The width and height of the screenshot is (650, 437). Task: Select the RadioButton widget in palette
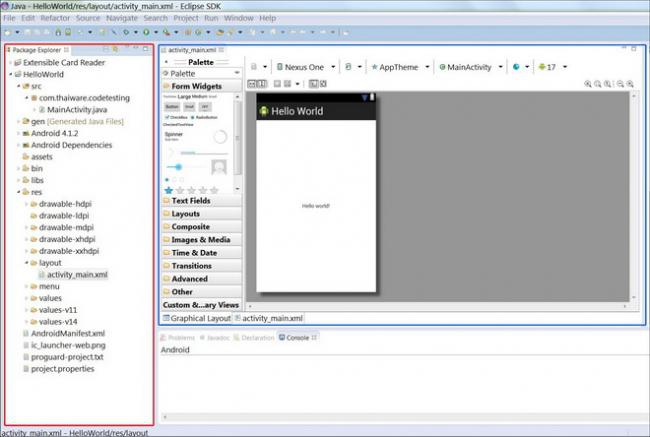click(204, 117)
